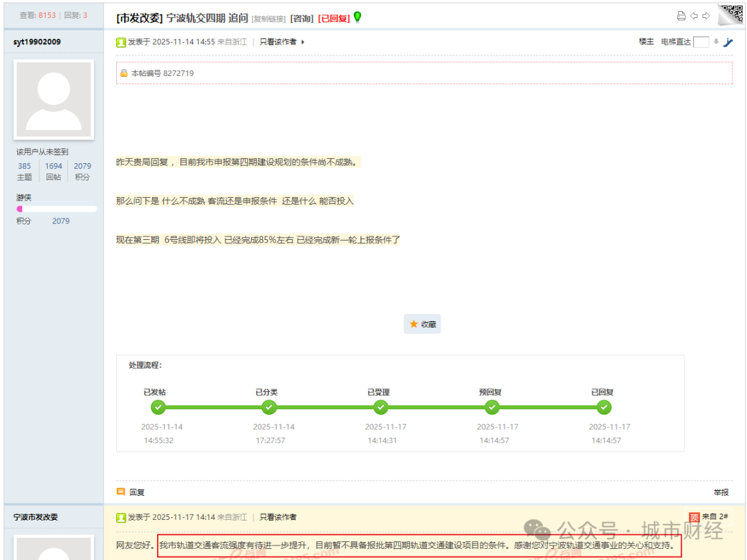The width and height of the screenshot is (747, 560).
Task: Go to previous thread arrow icon
Action: (x=694, y=16)
